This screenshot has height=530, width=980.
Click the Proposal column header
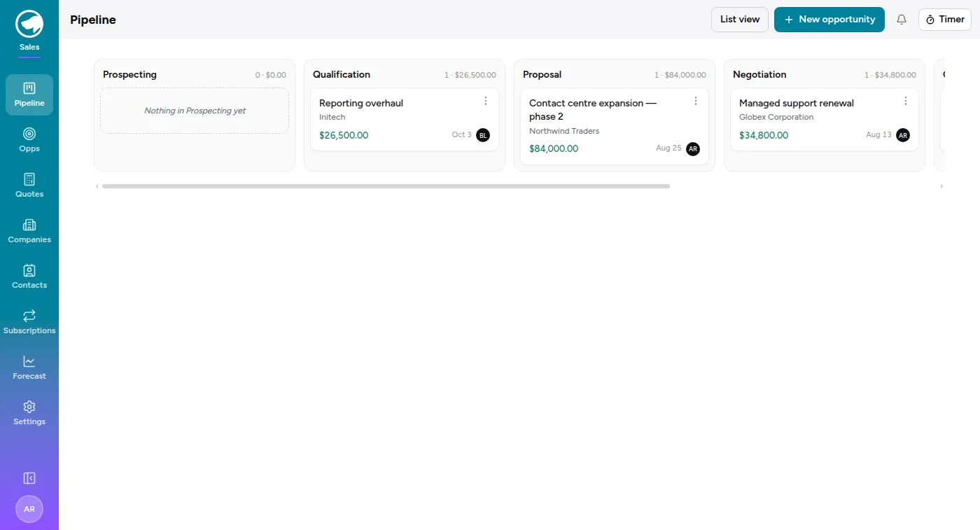pos(542,74)
